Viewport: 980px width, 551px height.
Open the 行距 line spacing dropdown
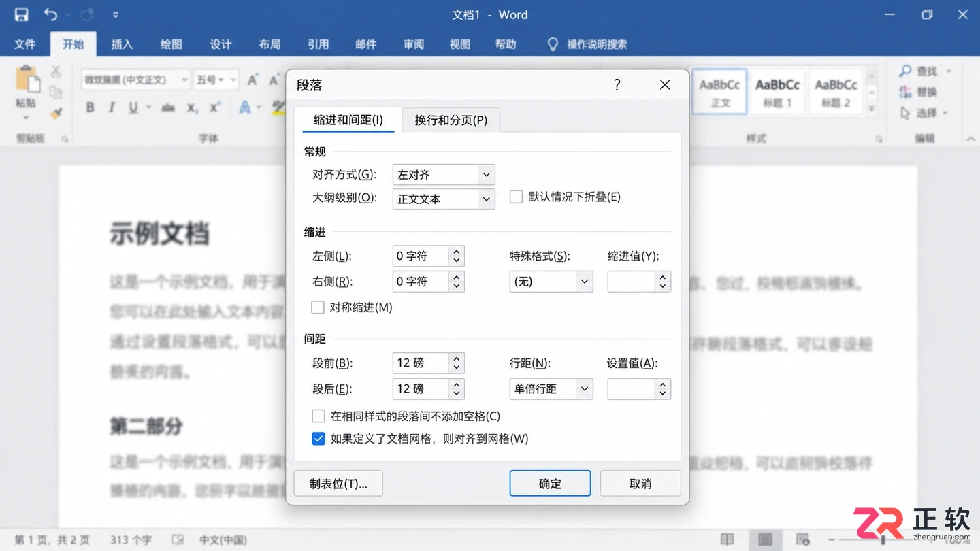551,389
